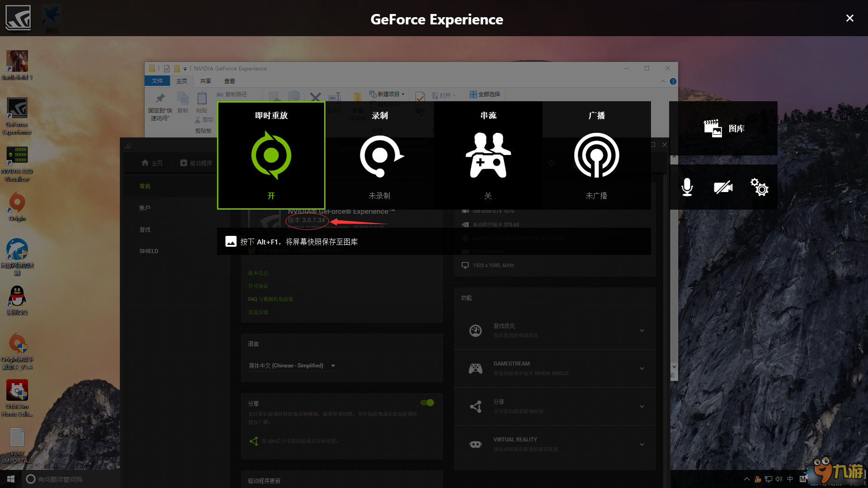Click taskbar volume speaker icon
Screen dimensions: 868x488
click(779, 479)
